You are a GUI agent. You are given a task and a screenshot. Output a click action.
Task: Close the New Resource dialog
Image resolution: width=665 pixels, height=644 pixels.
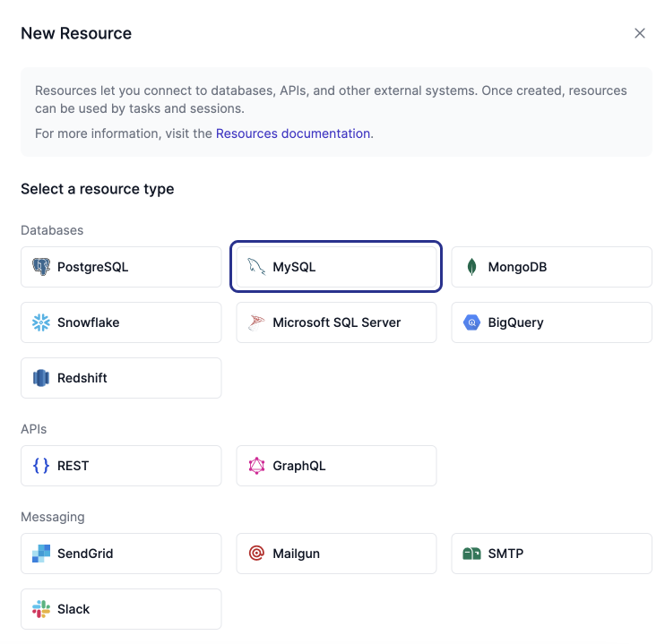tap(640, 33)
